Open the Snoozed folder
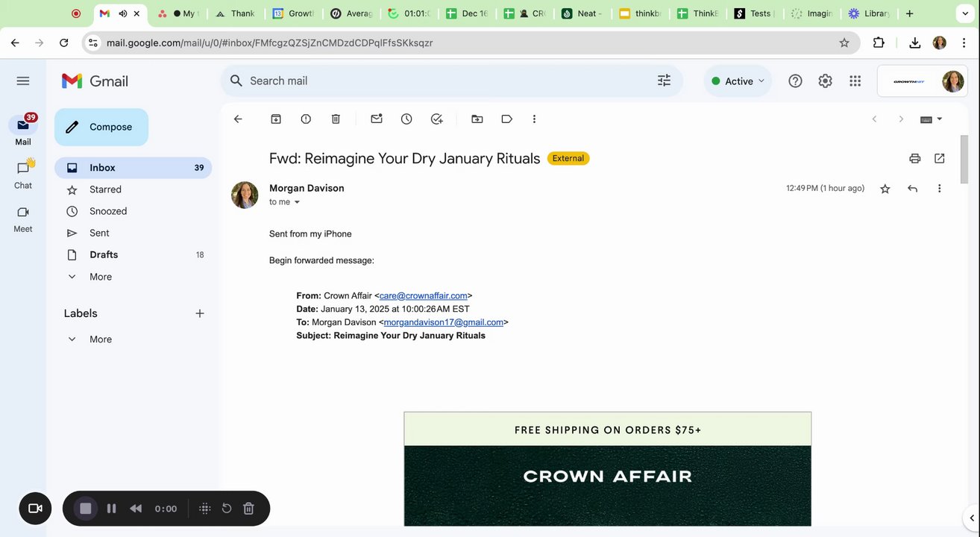The image size is (980, 537). pos(133,211)
